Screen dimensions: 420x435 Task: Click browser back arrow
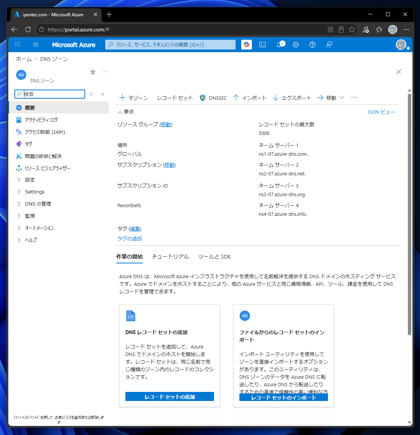click(x=14, y=30)
